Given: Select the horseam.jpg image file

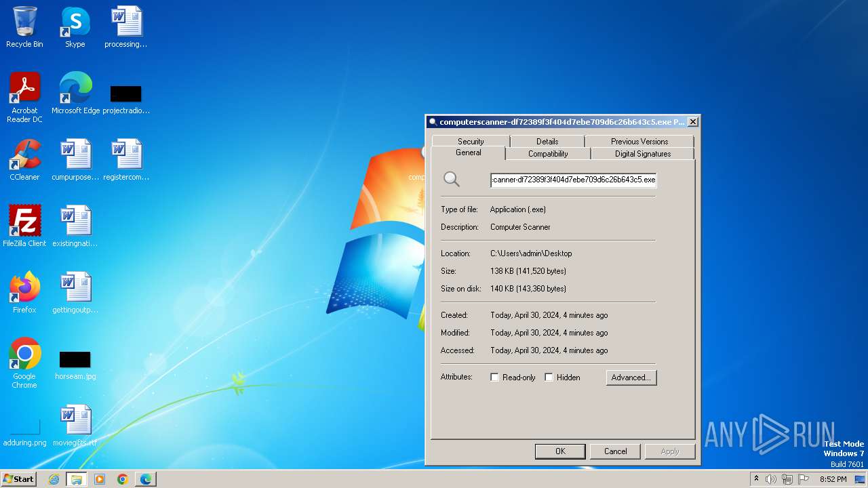Looking at the screenshot, I should [x=75, y=366].
